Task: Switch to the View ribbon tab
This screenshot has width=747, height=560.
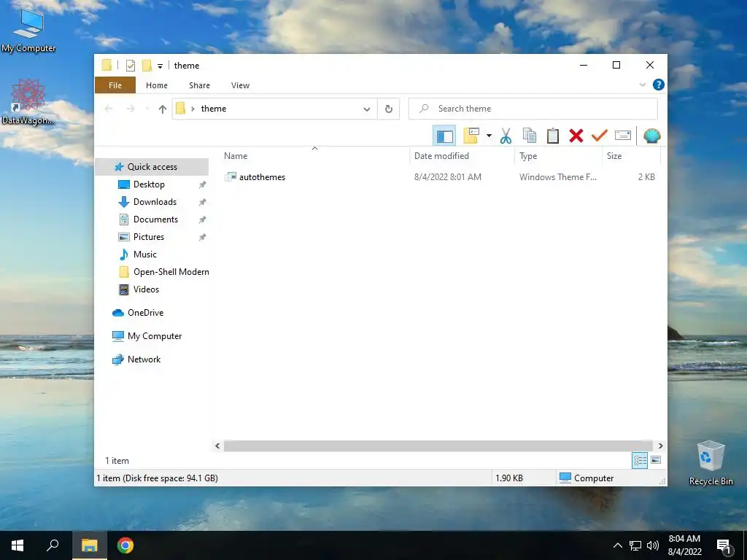Action: tap(240, 85)
